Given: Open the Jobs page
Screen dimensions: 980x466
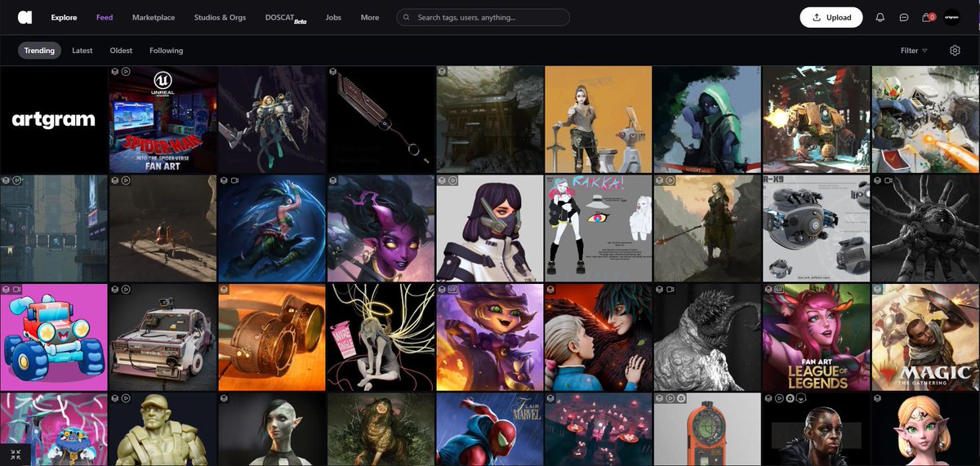Looking at the screenshot, I should point(333,17).
